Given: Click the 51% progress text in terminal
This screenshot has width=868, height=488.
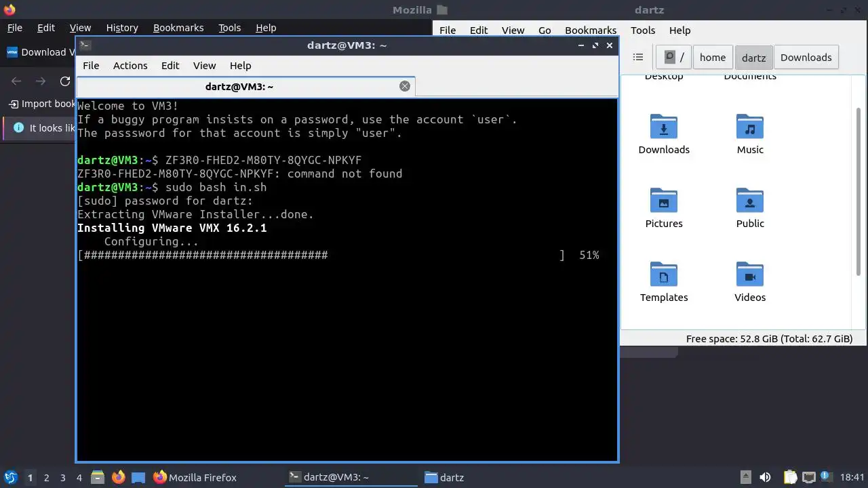Looking at the screenshot, I should (x=589, y=255).
